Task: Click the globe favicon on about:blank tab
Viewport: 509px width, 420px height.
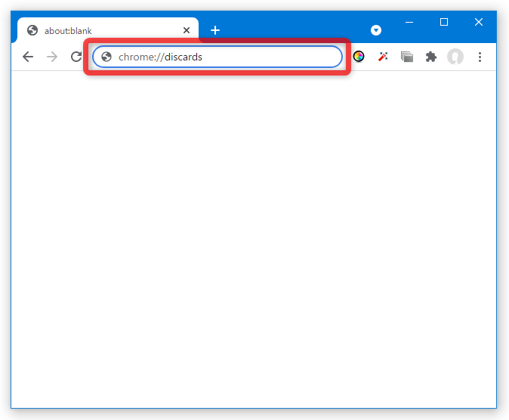Action: point(32,30)
